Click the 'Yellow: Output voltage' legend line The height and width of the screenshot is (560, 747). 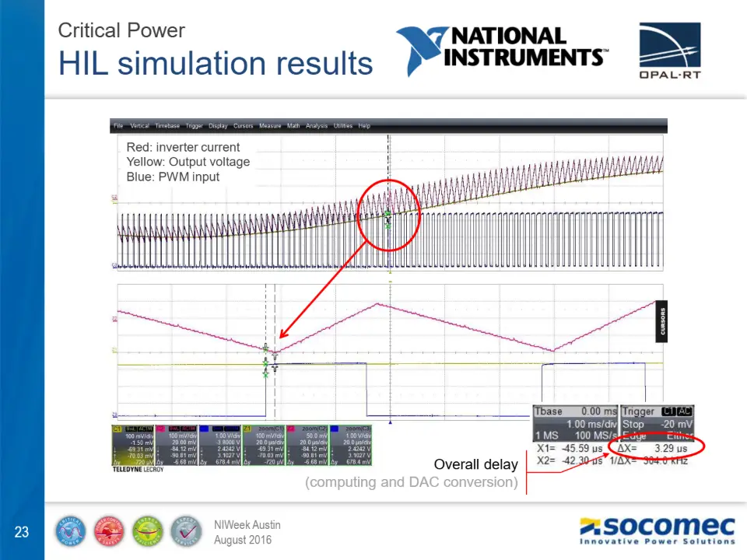tap(188, 162)
